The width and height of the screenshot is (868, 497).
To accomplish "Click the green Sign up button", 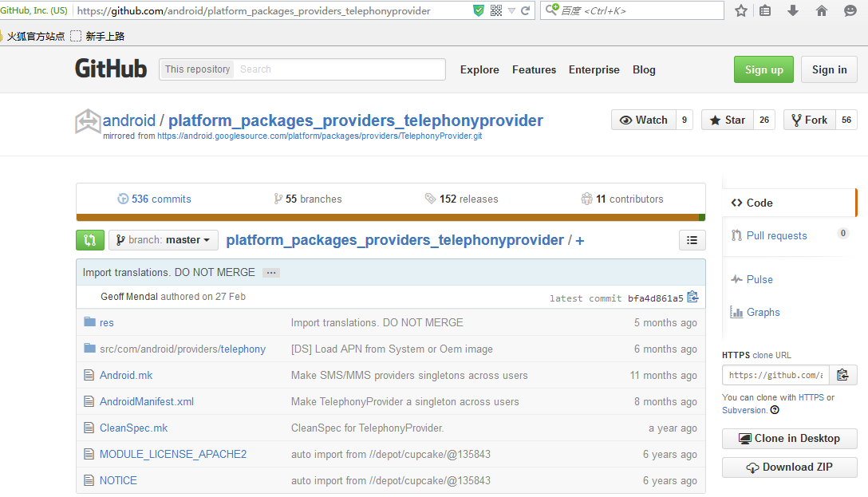I will tap(764, 69).
